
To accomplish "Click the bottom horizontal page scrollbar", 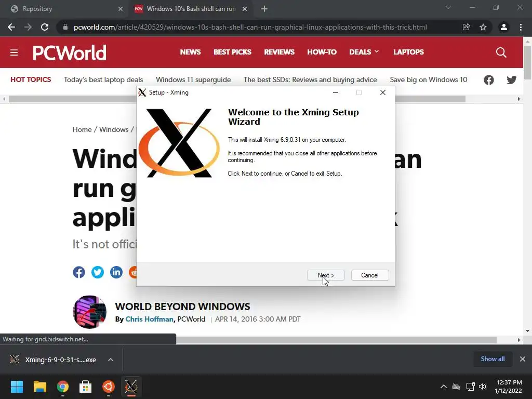I will click(x=336, y=340).
